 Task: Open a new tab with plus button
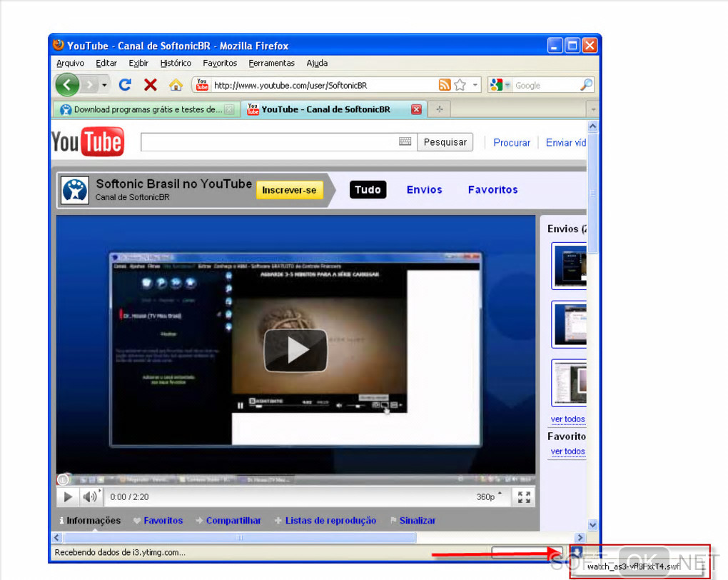click(439, 110)
